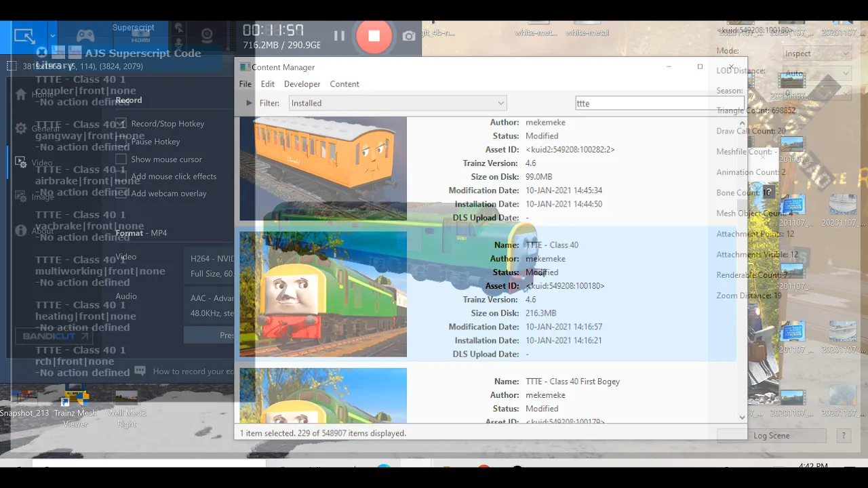Click the Record settings heading
The image size is (868, 488).
coord(129,100)
